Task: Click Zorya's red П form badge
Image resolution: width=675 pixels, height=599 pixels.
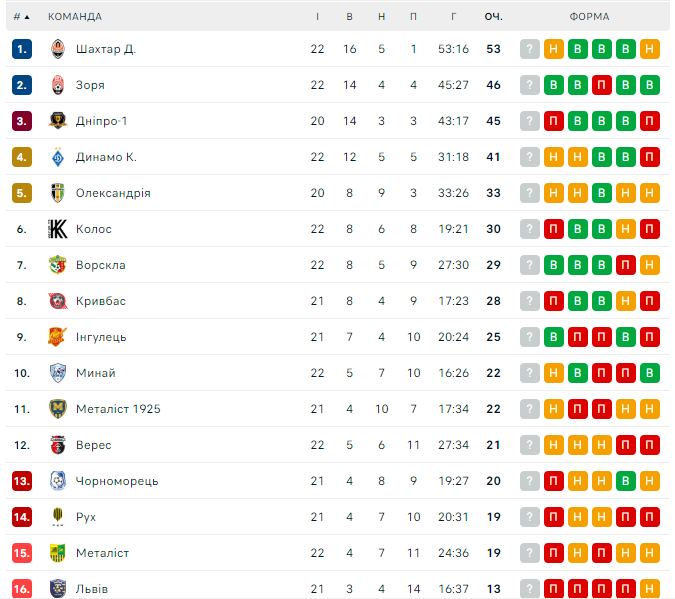Action: coord(602,85)
